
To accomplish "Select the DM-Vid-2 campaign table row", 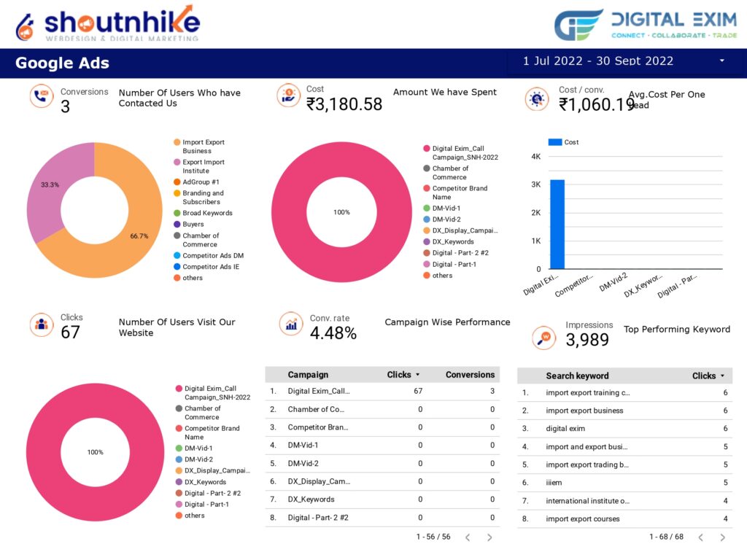I will point(382,463).
